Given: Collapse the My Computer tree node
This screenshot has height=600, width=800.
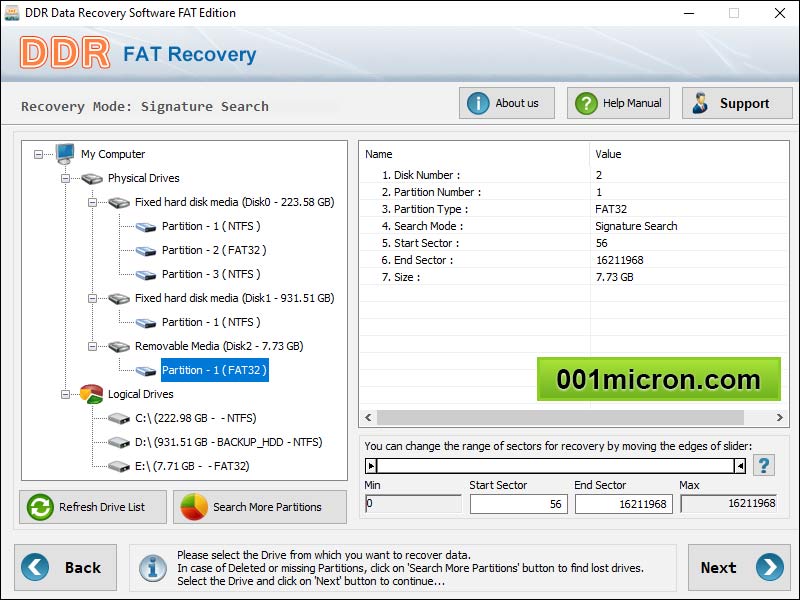Looking at the screenshot, I should pos(37,154).
